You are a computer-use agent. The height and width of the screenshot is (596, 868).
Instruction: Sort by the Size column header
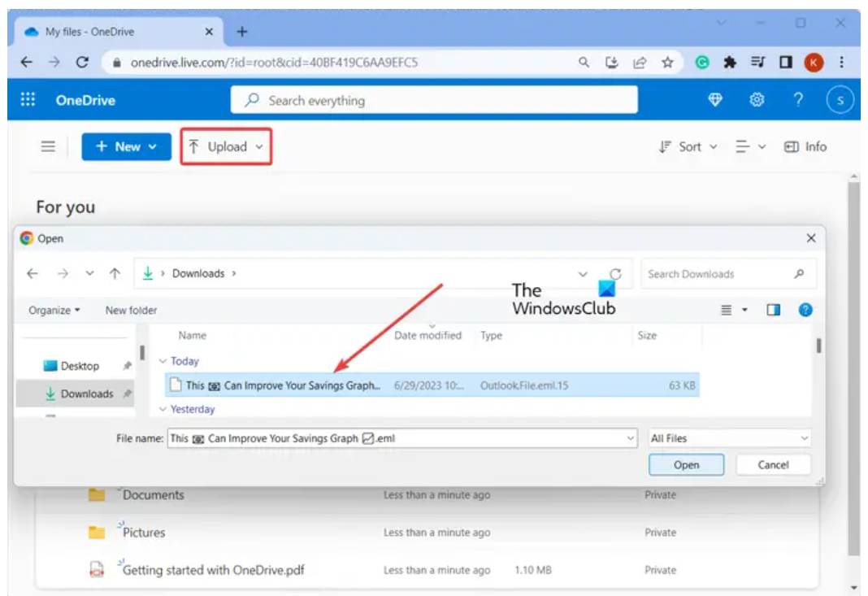tap(647, 335)
